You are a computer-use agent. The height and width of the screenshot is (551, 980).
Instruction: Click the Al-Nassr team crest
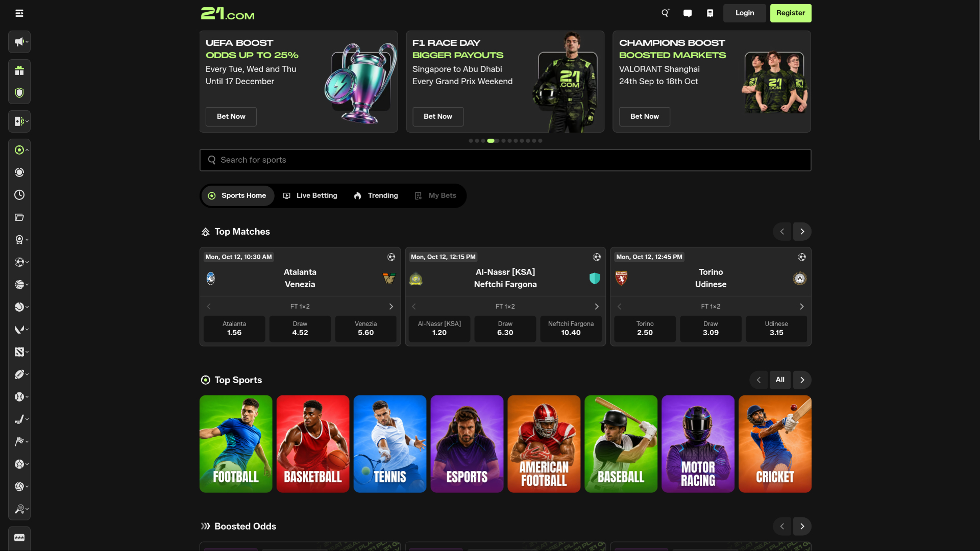416,279
